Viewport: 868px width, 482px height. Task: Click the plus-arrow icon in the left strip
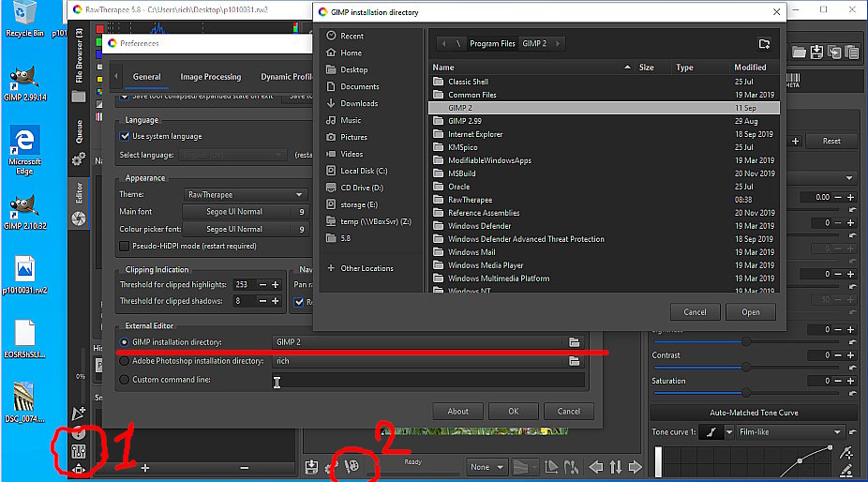click(x=79, y=414)
